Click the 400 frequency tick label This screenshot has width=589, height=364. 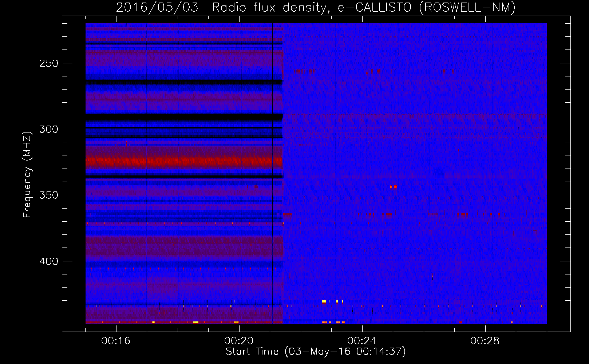point(49,261)
